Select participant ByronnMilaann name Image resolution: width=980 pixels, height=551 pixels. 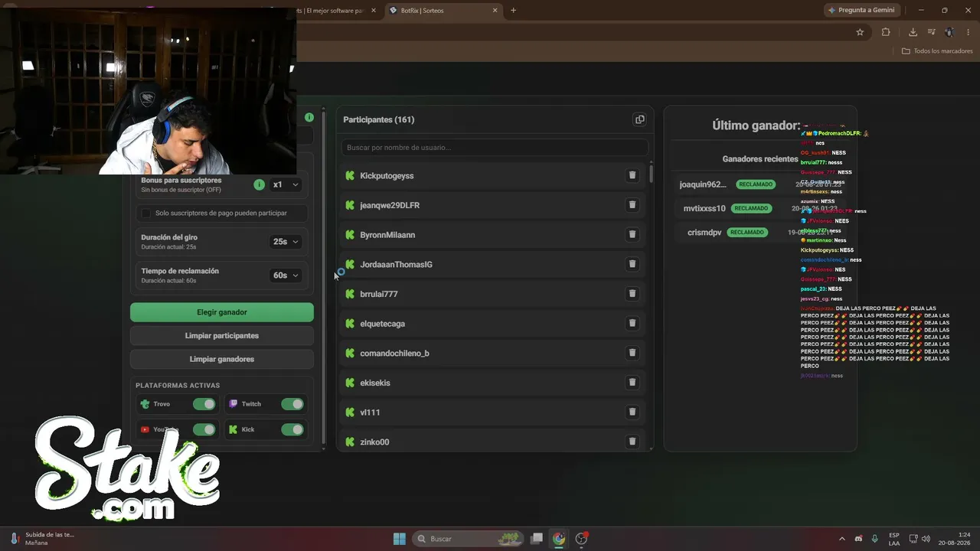click(x=387, y=235)
